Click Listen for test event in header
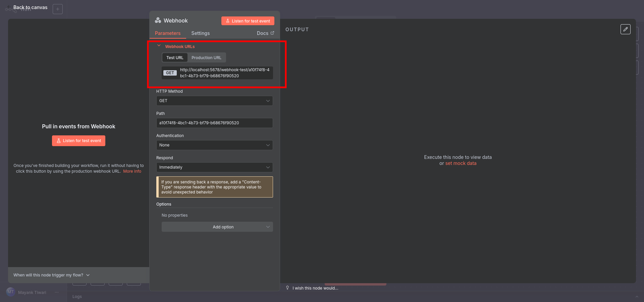The height and width of the screenshot is (302, 644). [248, 21]
